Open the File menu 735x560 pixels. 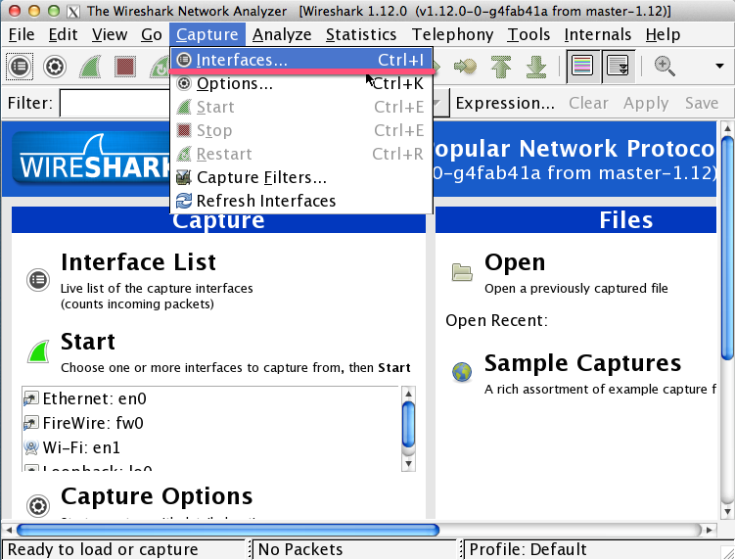[x=22, y=34]
